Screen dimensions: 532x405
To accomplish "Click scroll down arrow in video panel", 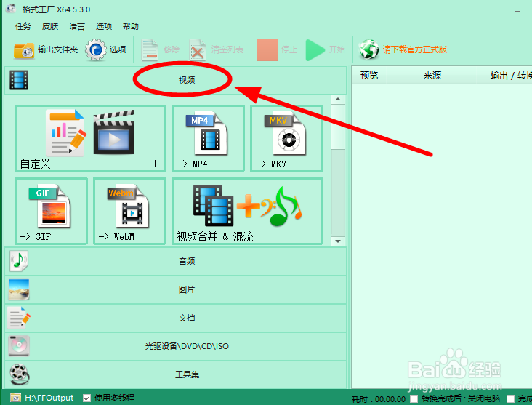I will pos(338,241).
